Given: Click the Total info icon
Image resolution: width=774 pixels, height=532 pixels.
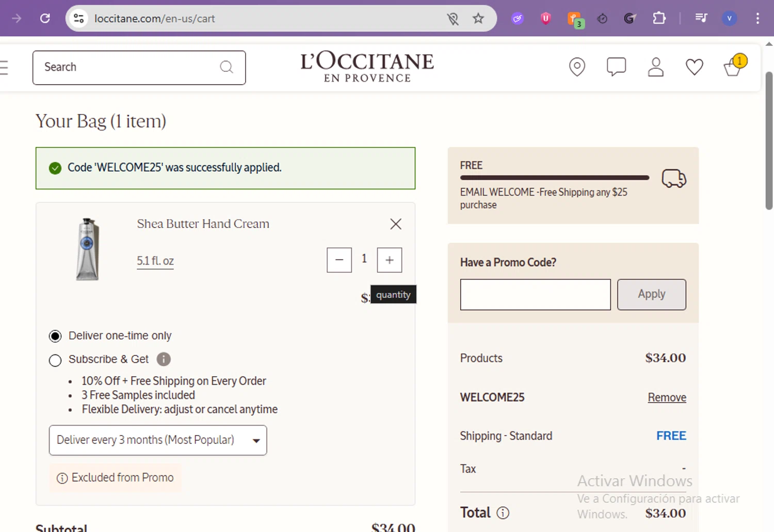Looking at the screenshot, I should pyautogui.click(x=503, y=513).
